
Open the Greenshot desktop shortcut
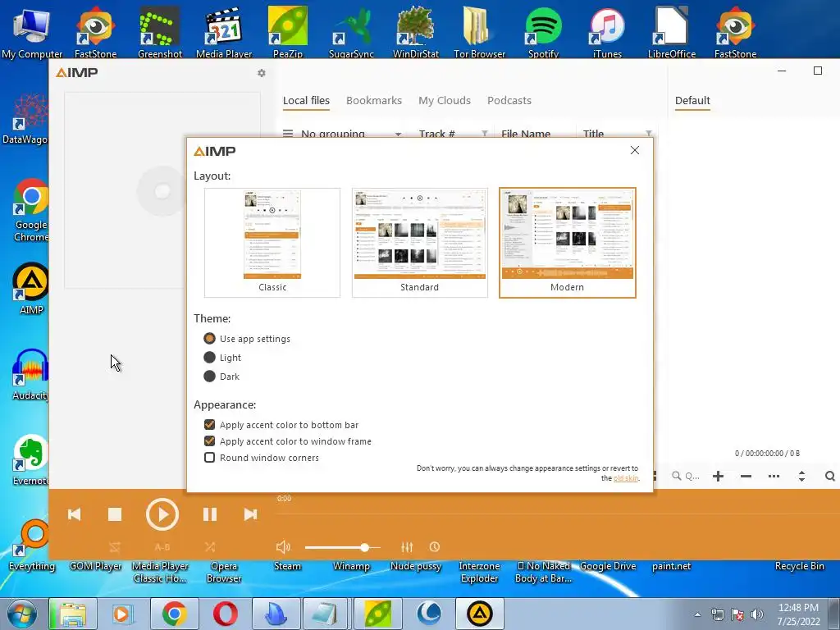pos(160,31)
